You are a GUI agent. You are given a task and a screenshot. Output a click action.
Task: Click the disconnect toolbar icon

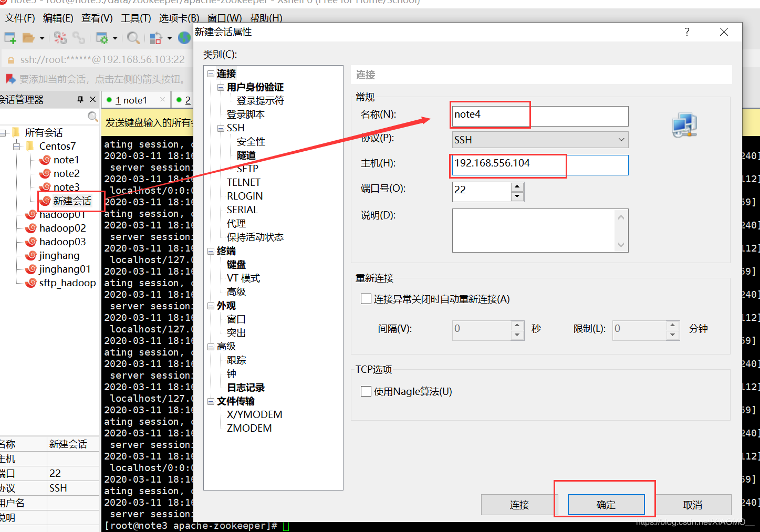pos(60,38)
